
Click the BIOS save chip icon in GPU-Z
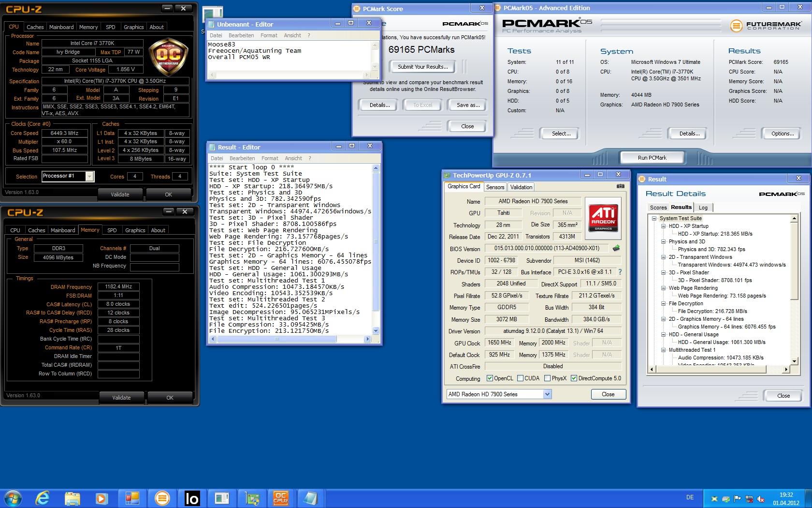[x=616, y=248]
